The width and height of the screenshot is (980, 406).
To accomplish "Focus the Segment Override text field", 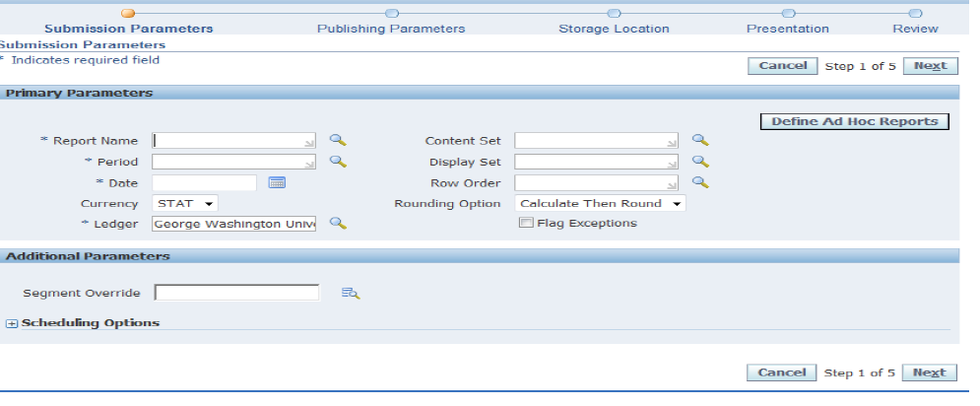I will 237,293.
